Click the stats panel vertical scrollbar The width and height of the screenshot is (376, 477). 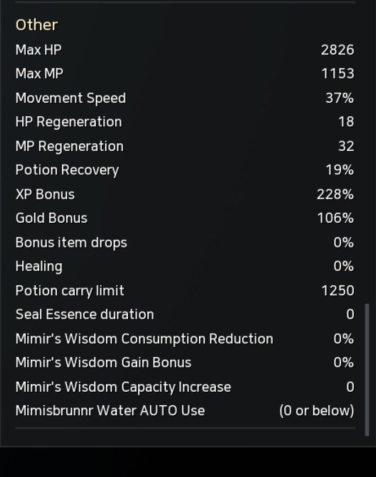tap(367, 369)
